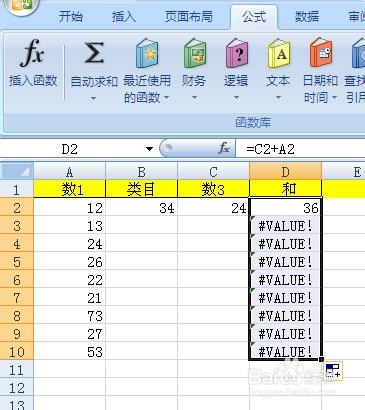Select cell A3 containing 13
This screenshot has height=410, width=365.
coord(69,225)
